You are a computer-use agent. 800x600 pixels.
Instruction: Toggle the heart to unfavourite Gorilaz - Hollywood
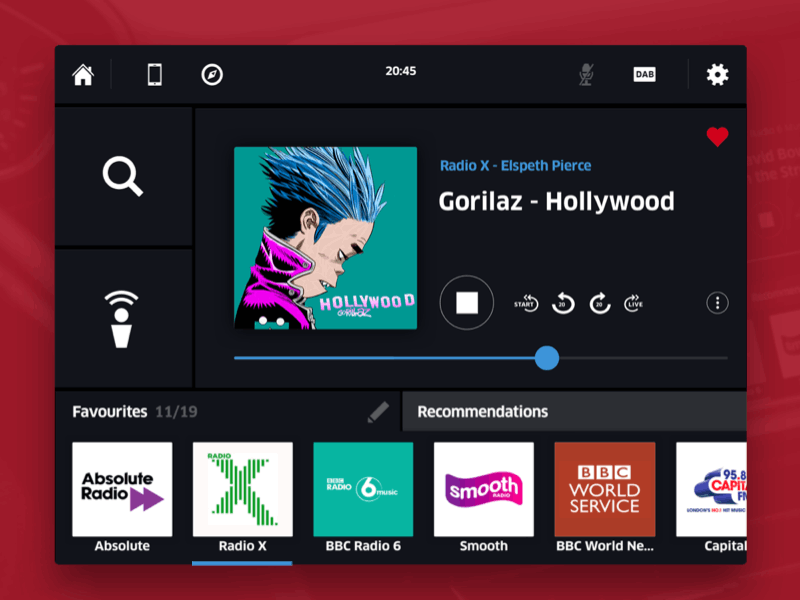point(717,138)
